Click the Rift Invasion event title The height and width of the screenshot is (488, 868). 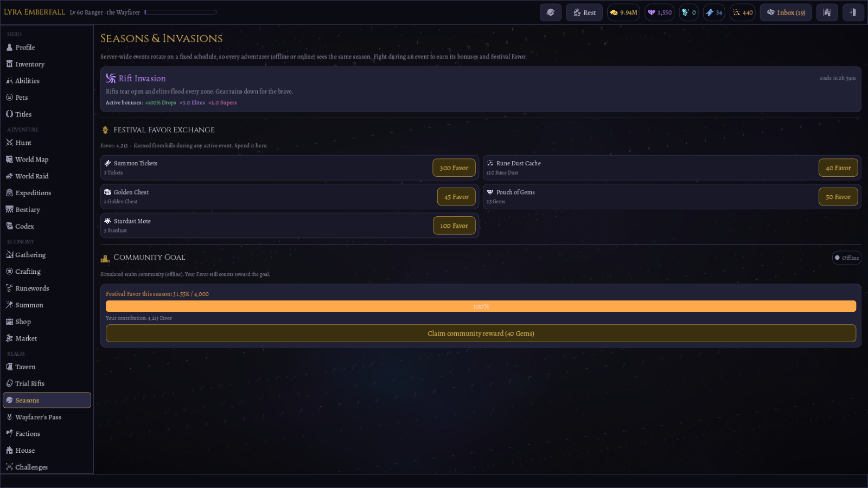142,79
